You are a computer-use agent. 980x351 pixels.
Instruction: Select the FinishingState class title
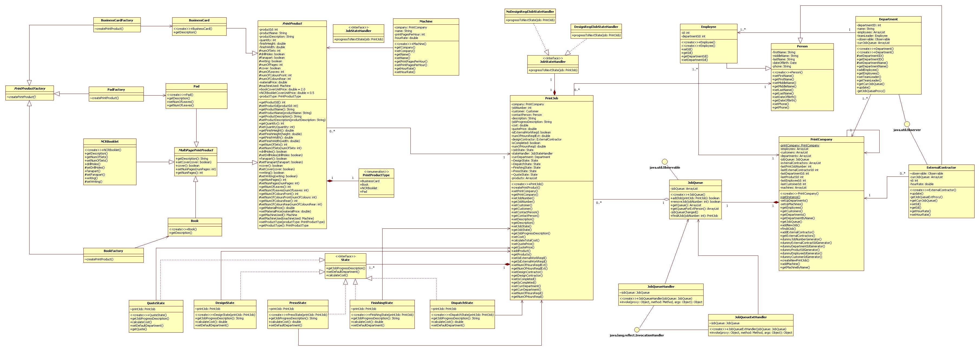381,303
